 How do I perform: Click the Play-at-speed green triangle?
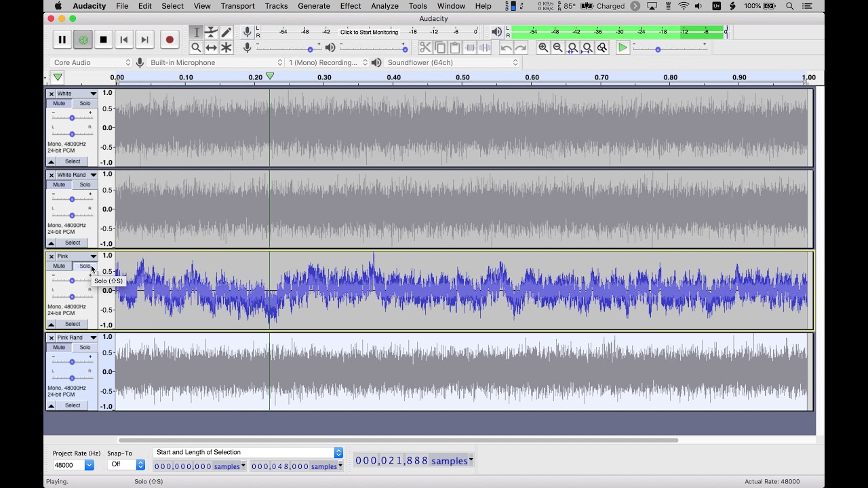(x=623, y=47)
